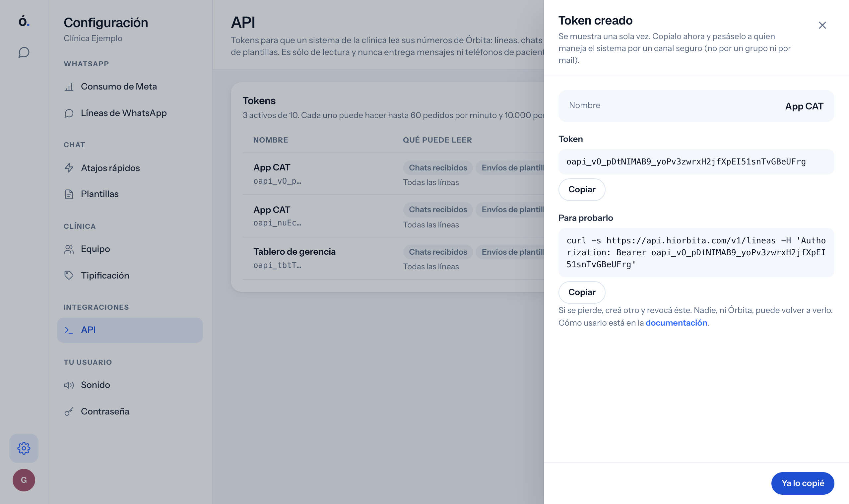Select the API integration item
The image size is (849, 504).
coord(130,330)
